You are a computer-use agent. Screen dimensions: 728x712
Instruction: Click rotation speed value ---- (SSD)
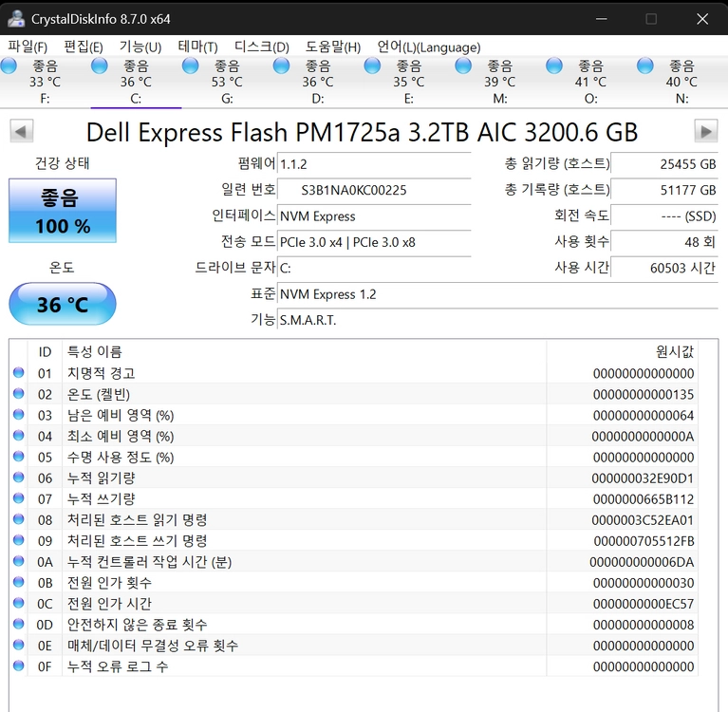664,215
